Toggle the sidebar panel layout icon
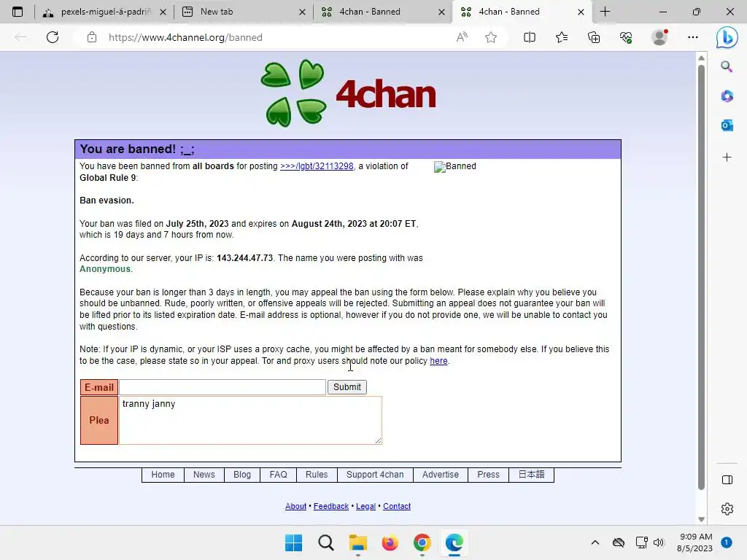This screenshot has width=747, height=560. (x=727, y=480)
